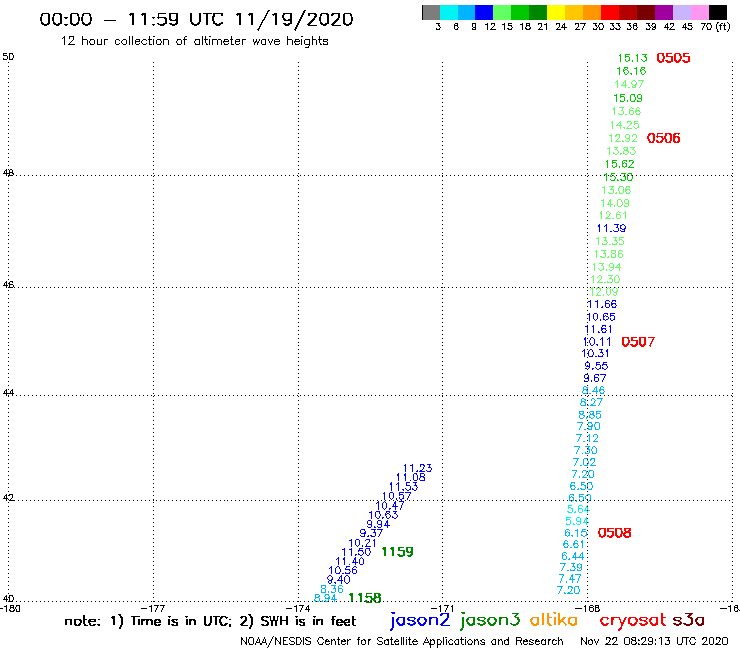
Task: Click the 6.15 value beside 0508
Action: [576, 532]
